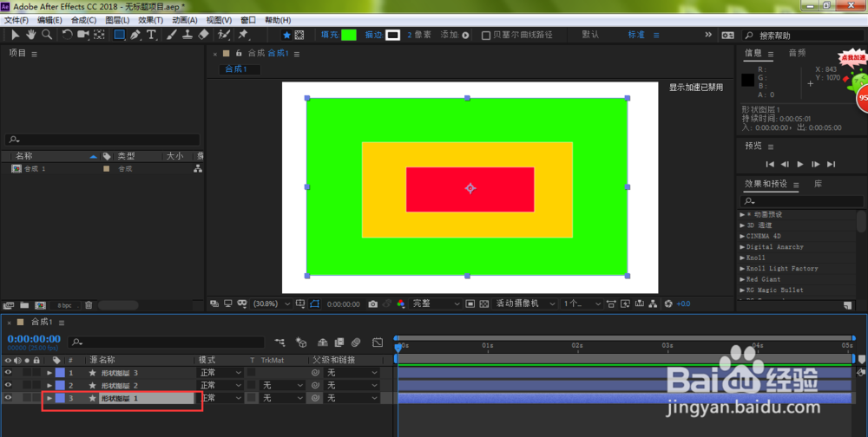Click the 描边 stroke options link
The width and height of the screenshot is (868, 437).
[373, 35]
